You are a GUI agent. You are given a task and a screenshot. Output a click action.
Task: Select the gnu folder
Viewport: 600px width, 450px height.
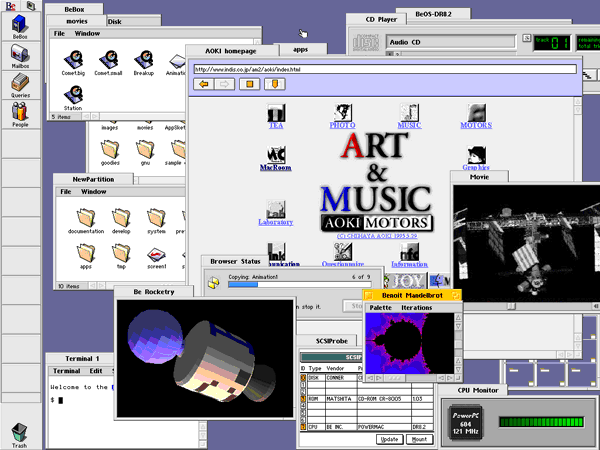coord(145,152)
